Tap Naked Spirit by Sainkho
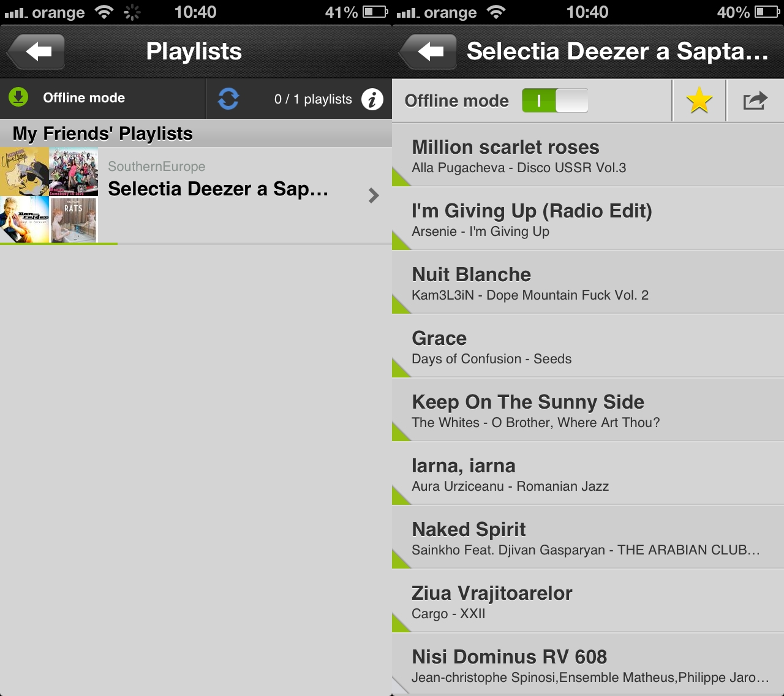 pos(588,537)
